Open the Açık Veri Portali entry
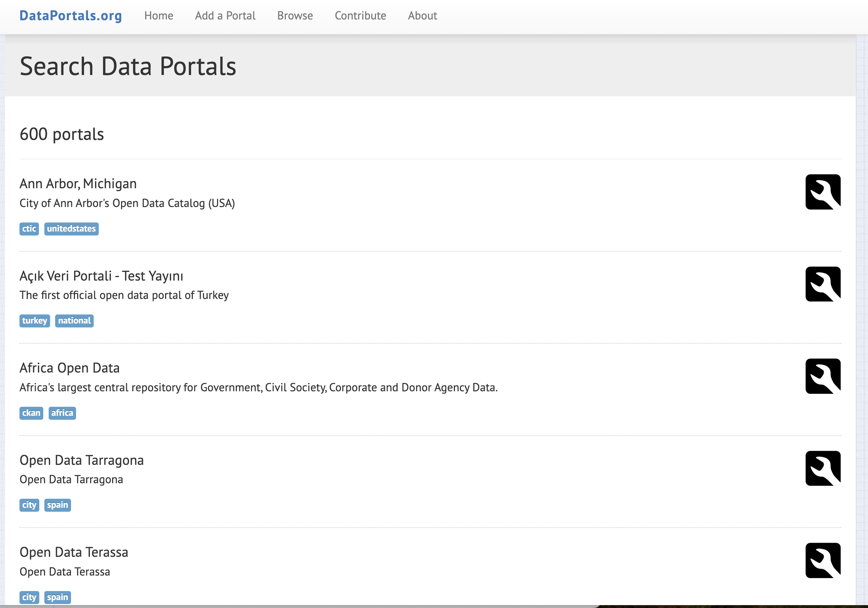This screenshot has height=608, width=868. coord(101,276)
